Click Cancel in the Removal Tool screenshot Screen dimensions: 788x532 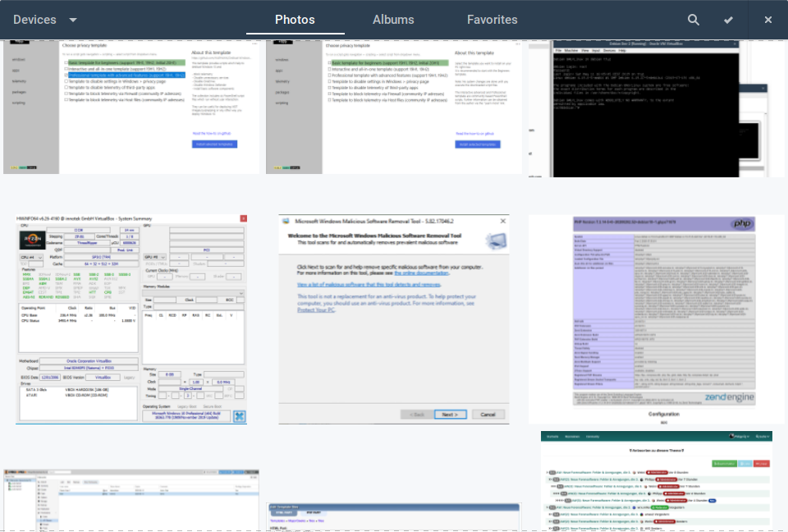click(x=488, y=415)
